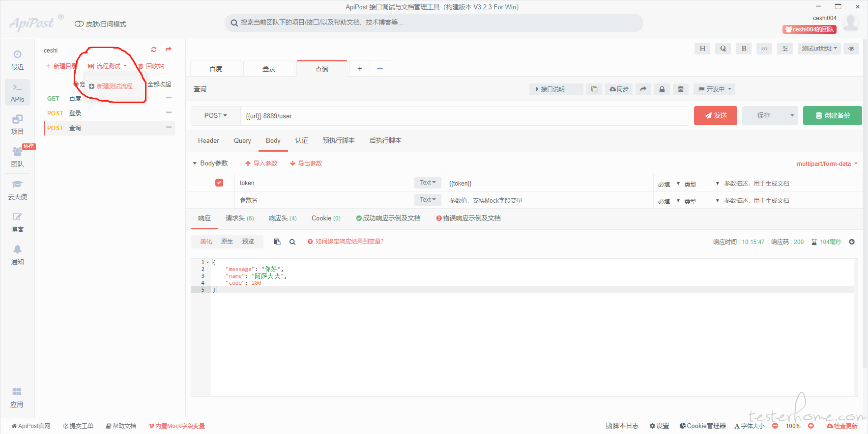868x434 pixels.
Task: Open Cookie管理器 in status bar
Action: (x=703, y=426)
